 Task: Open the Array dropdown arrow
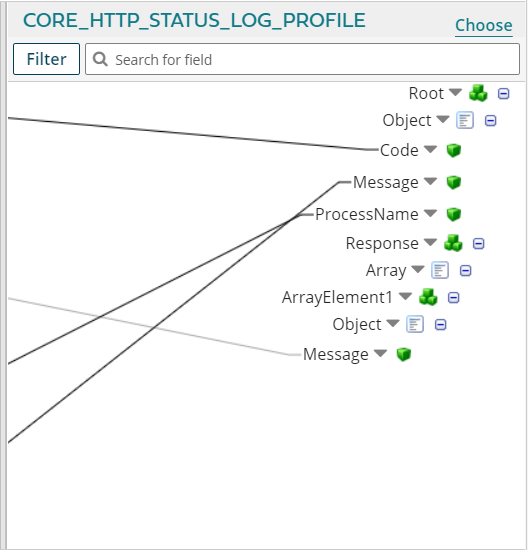click(418, 269)
